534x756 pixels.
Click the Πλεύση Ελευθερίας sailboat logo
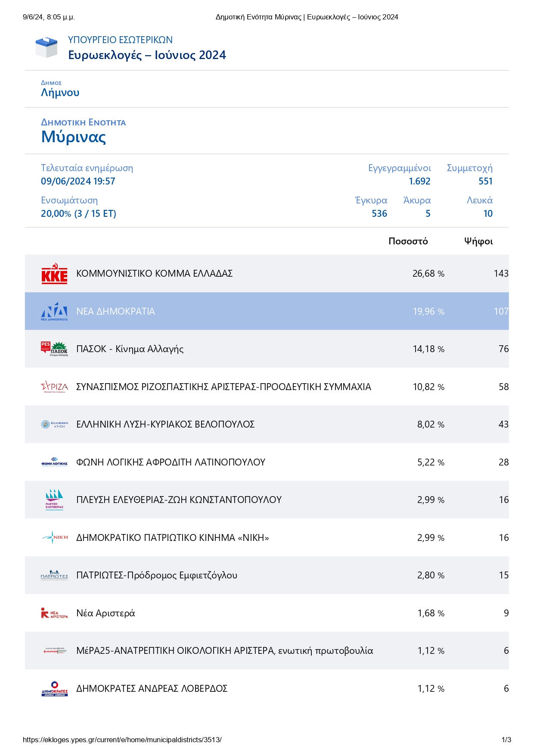coord(54,500)
